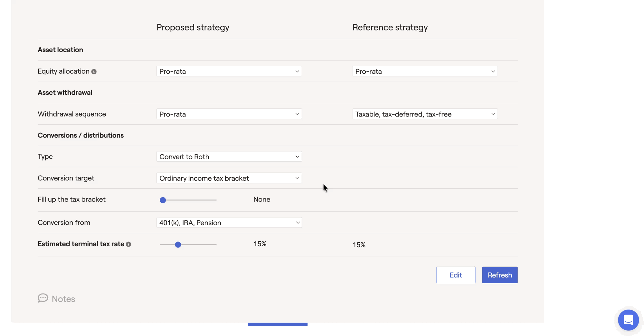The width and height of the screenshot is (644, 336).
Task: Expand the Ordinary income tax bracket dropdown
Action: point(229,178)
